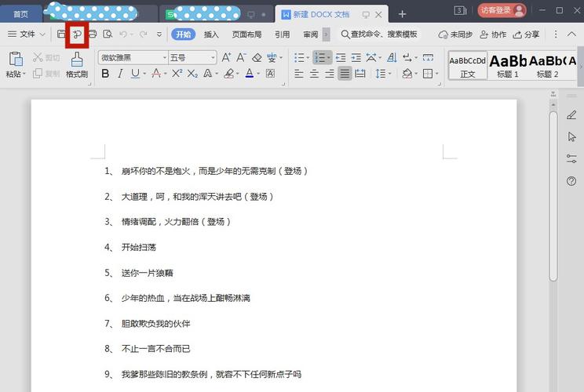
Task: Click the clear formatting eraser icon
Action: pos(257,58)
